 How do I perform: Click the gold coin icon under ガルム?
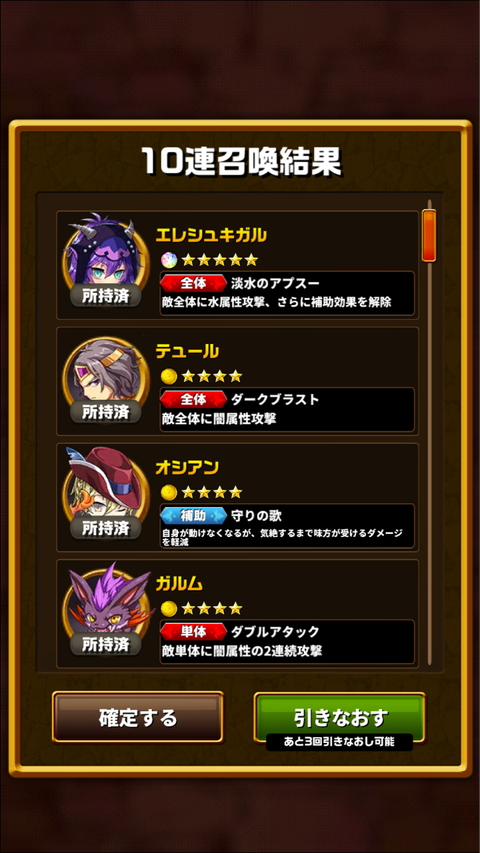click(169, 608)
